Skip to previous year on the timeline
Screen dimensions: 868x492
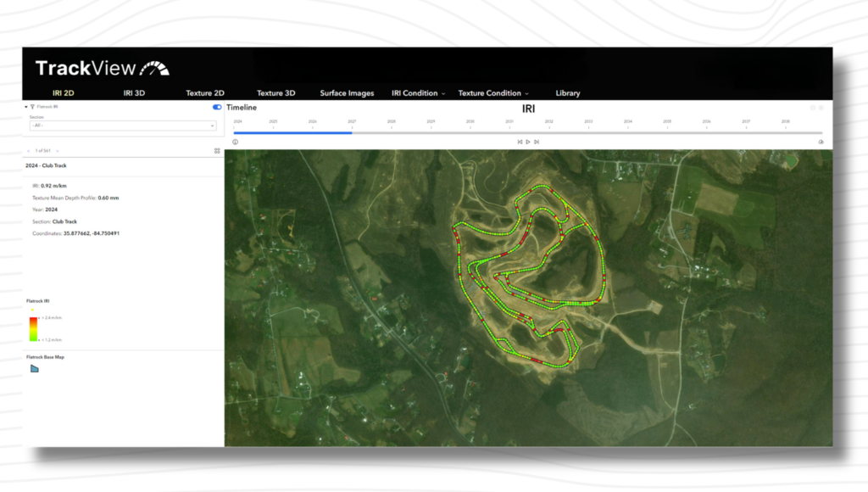520,142
